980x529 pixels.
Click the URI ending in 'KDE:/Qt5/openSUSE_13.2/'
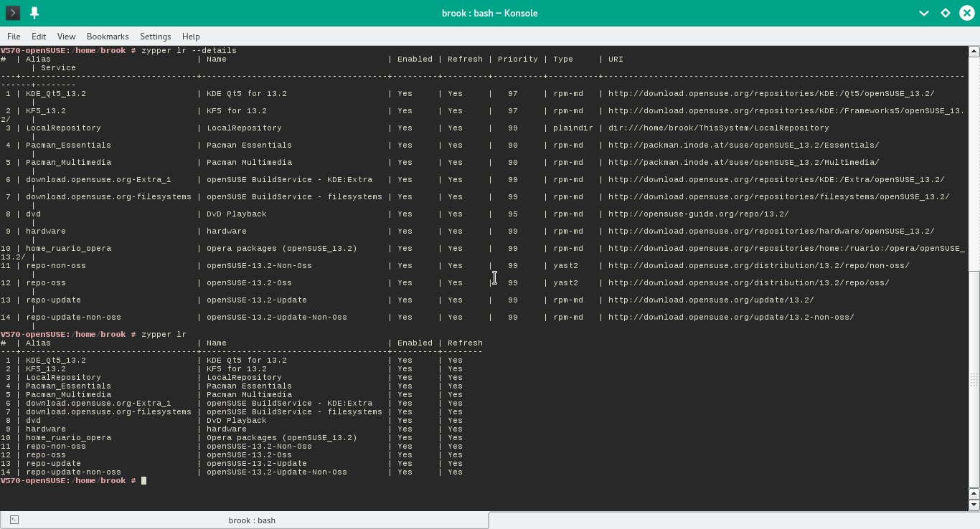point(771,94)
